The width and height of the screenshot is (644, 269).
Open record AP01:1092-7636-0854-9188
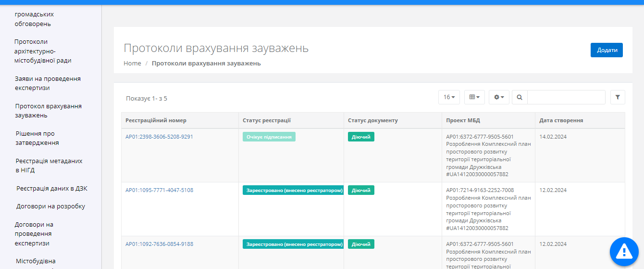[159, 244]
